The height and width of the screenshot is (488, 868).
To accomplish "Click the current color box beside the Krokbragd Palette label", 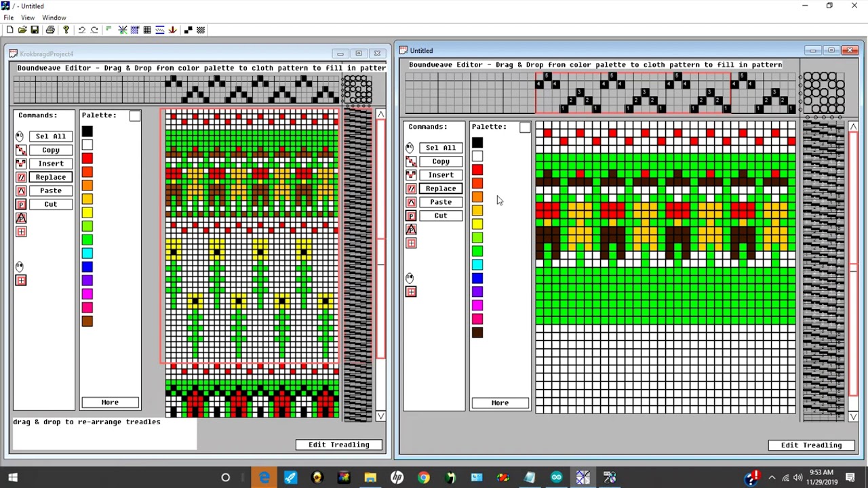I will pyautogui.click(x=135, y=116).
